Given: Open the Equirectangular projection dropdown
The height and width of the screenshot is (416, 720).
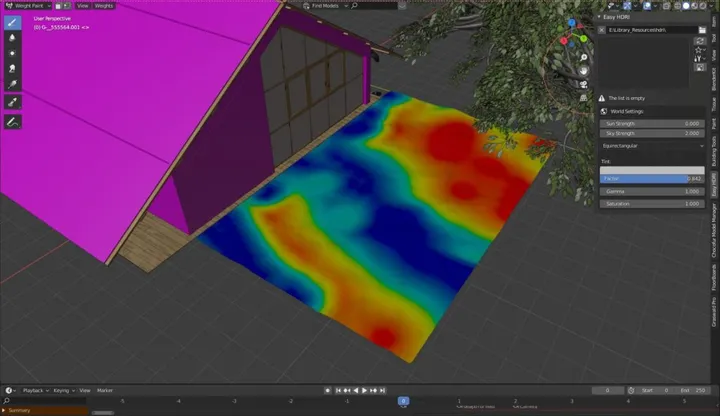Looking at the screenshot, I should [652, 146].
